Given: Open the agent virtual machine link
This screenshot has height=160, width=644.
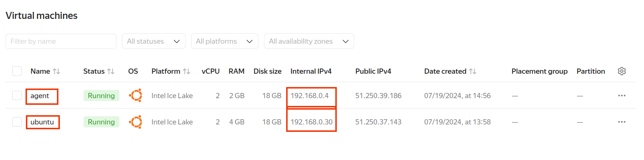Looking at the screenshot, I should pos(40,96).
